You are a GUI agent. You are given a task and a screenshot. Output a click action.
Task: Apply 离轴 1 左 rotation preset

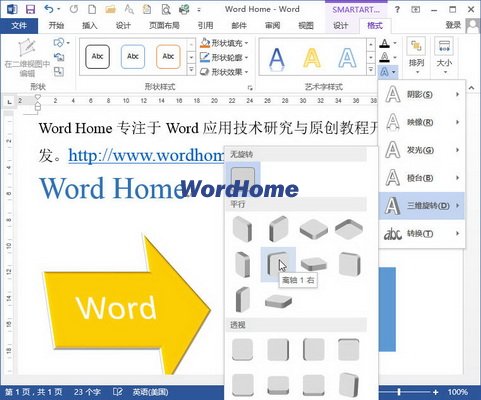coord(243,264)
